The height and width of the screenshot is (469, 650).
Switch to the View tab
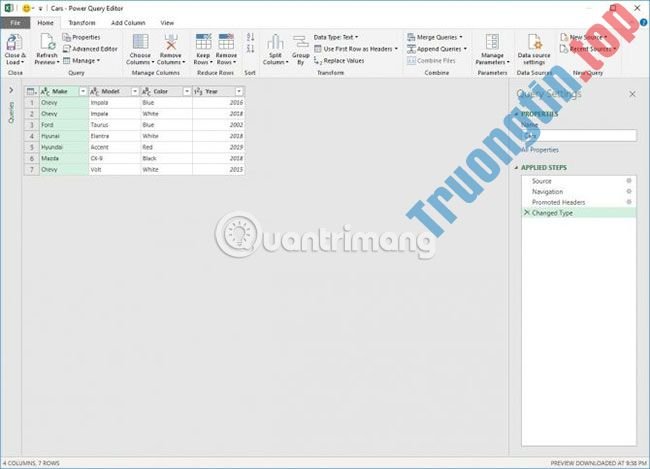click(167, 23)
